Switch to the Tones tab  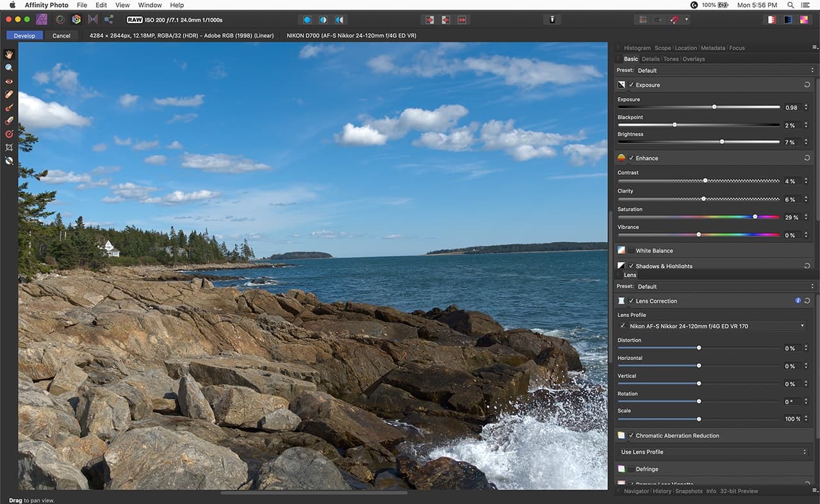tap(671, 59)
